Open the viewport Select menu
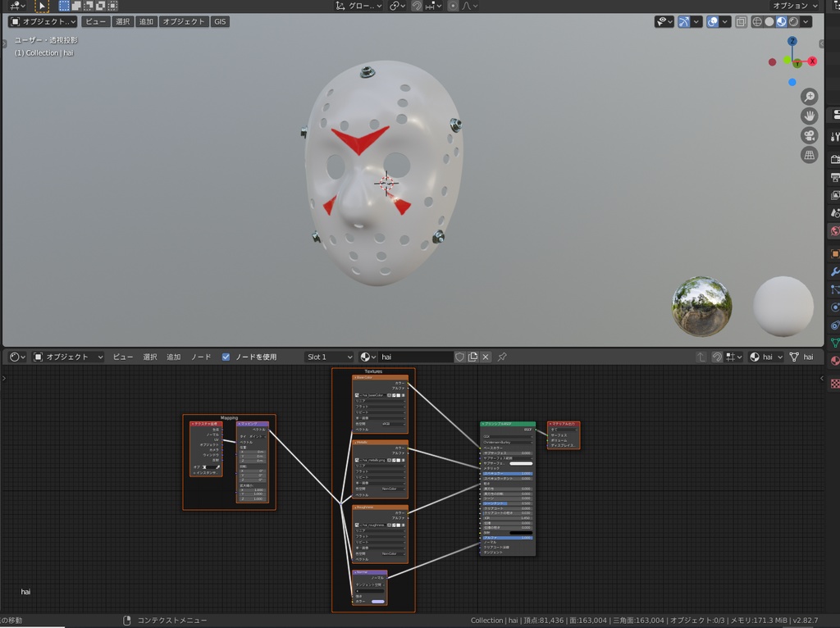Viewport: 840px width, 628px height. (123, 21)
